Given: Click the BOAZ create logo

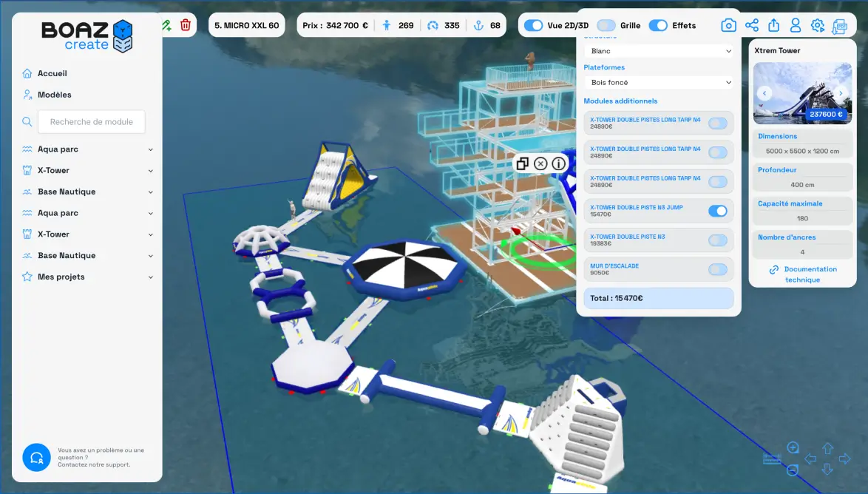Looking at the screenshot, I should point(87,36).
